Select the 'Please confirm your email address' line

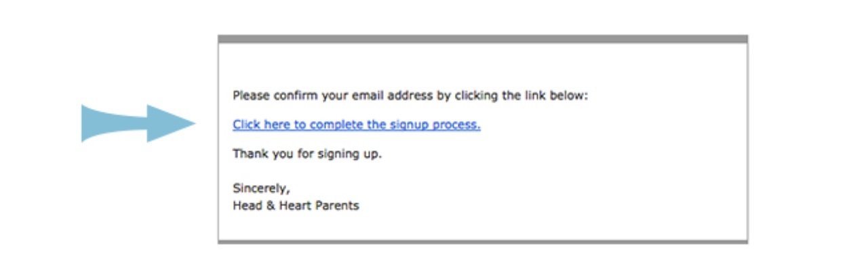(410, 96)
